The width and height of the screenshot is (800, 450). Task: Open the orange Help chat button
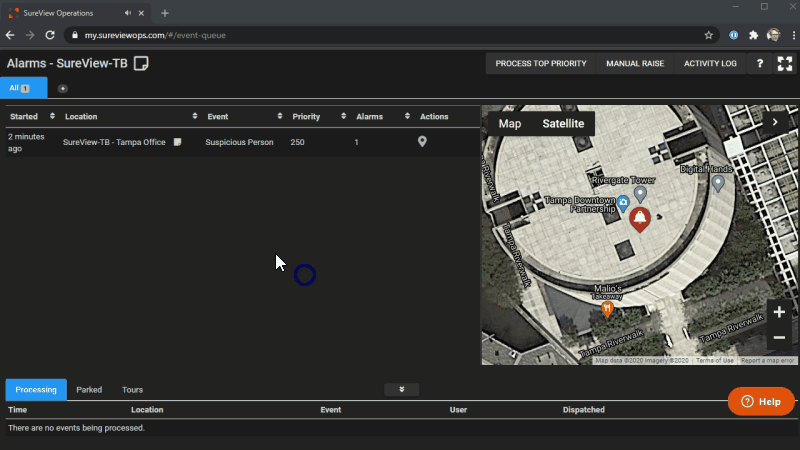click(761, 402)
